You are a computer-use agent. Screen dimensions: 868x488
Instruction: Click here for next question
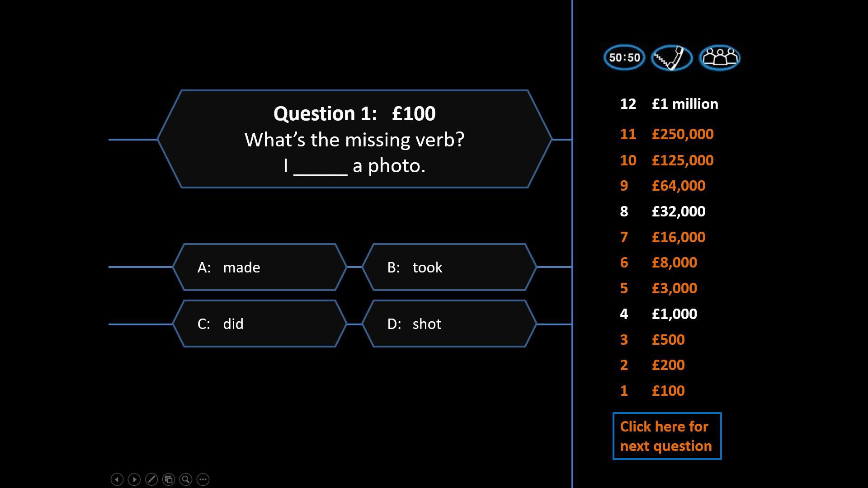pos(665,436)
